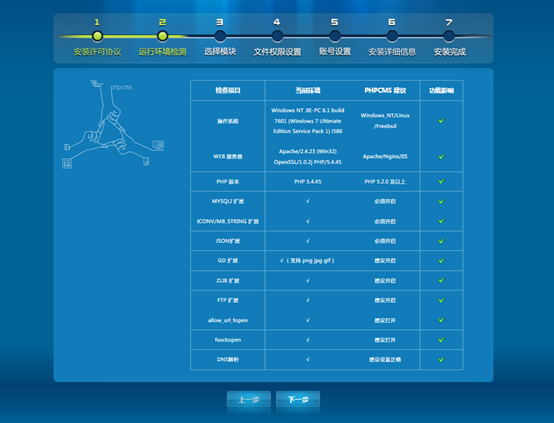Screen dimensions: 554x423
Task: Click 必须开启 in the JSON扩展 row
Action: (x=385, y=241)
